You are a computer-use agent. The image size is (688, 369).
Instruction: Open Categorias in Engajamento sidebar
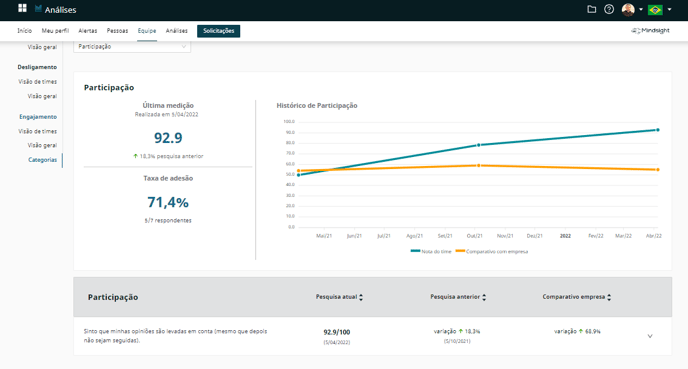tap(43, 160)
